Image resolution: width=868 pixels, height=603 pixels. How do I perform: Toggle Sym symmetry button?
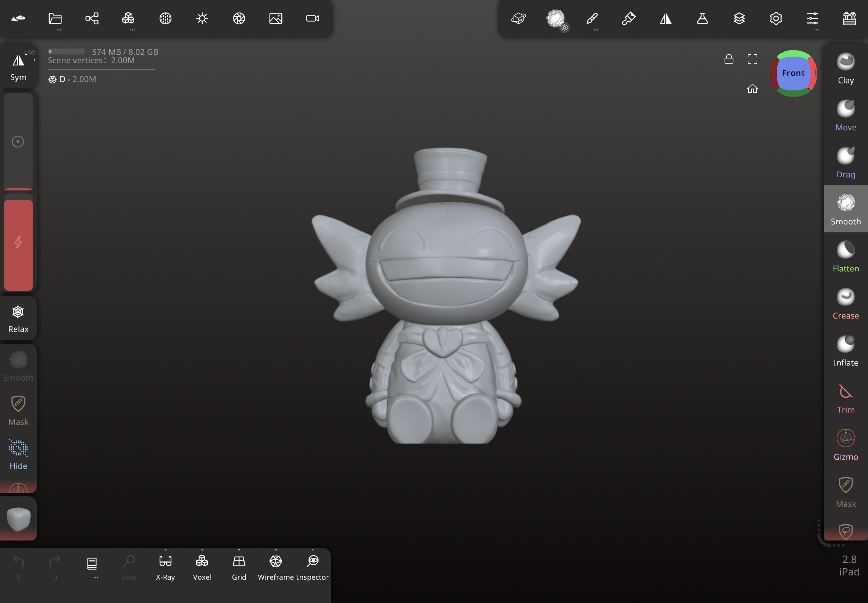[18, 67]
